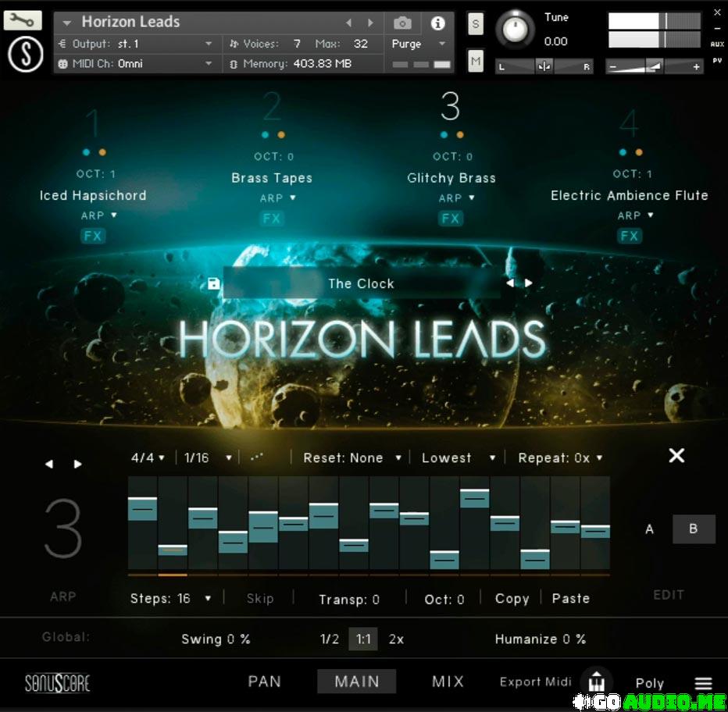Open the instrument info icon
The image size is (728, 712).
(438, 23)
